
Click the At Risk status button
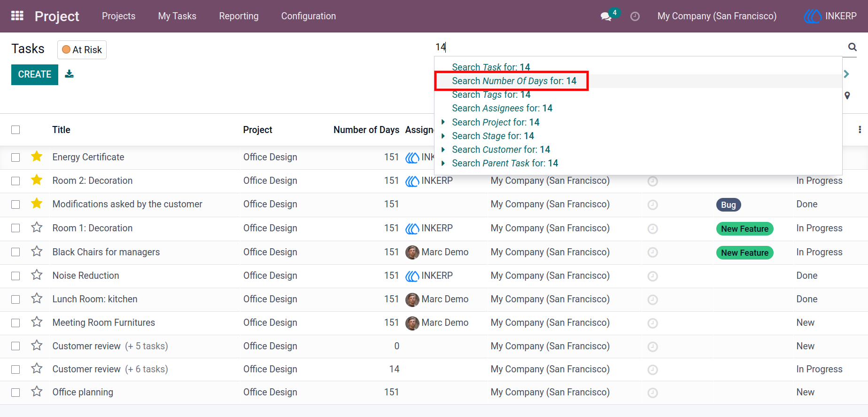[82, 50]
